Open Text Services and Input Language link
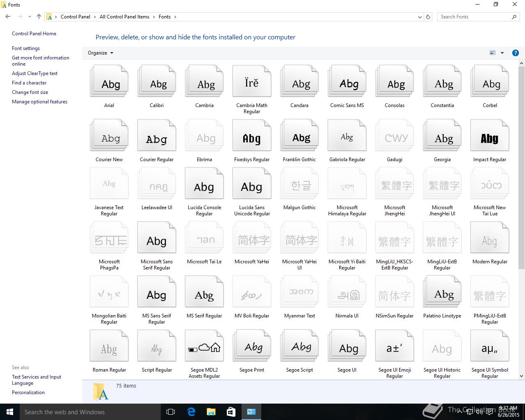Image resolution: width=525 pixels, height=420 pixels. [37, 380]
